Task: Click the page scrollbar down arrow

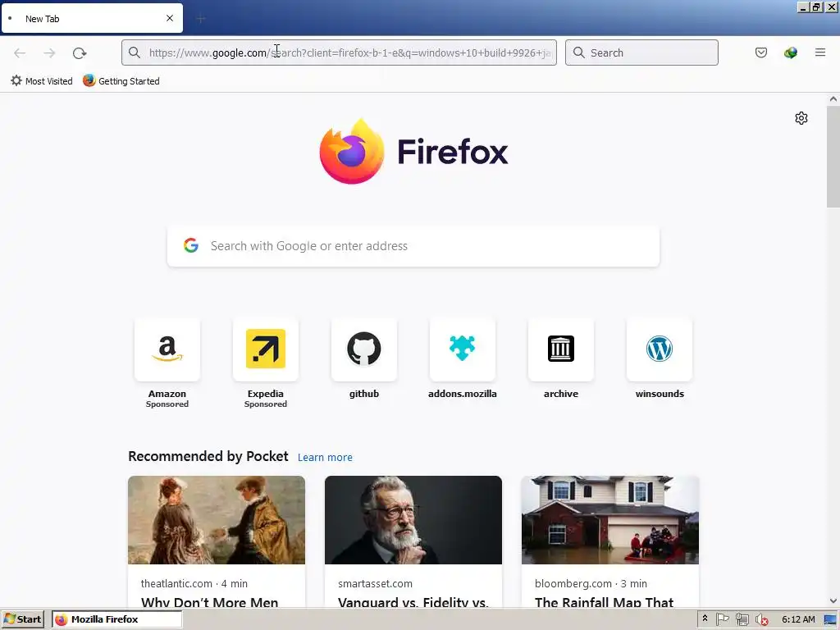Action: coord(833,601)
